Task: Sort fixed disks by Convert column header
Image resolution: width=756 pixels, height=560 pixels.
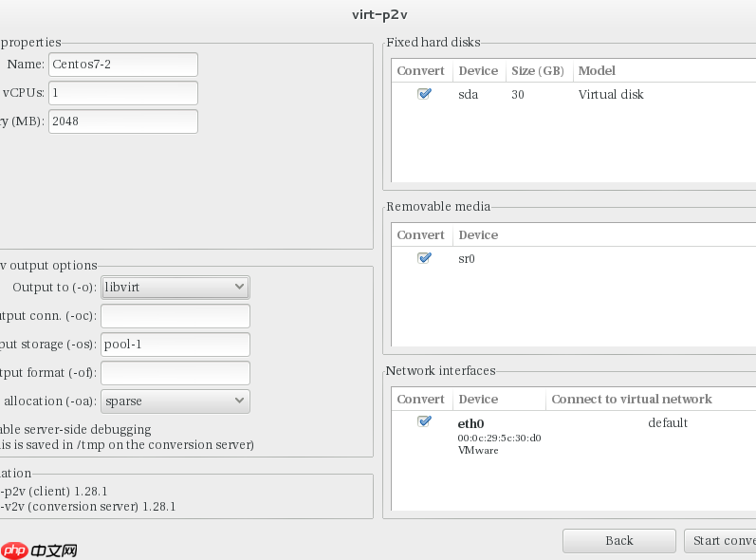Action: [421, 71]
